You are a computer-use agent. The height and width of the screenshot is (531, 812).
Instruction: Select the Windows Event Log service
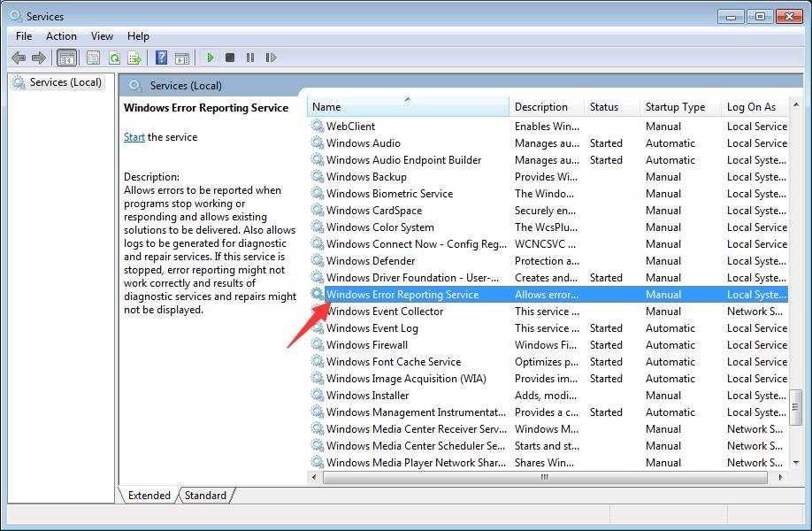(x=373, y=327)
